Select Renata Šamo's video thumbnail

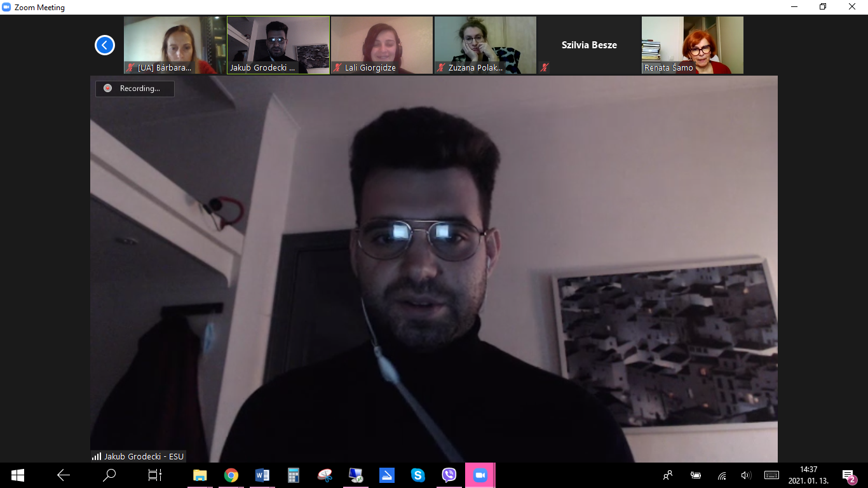point(692,45)
